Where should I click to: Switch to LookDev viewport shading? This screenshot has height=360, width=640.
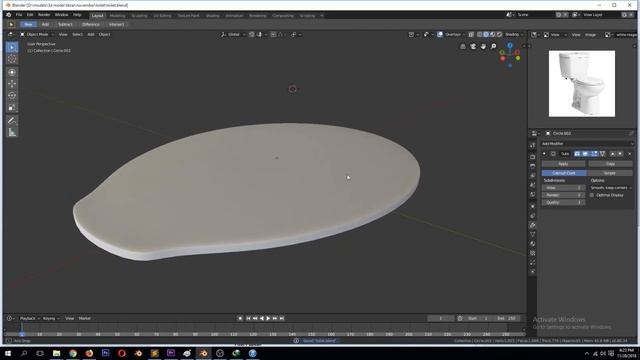coord(493,35)
